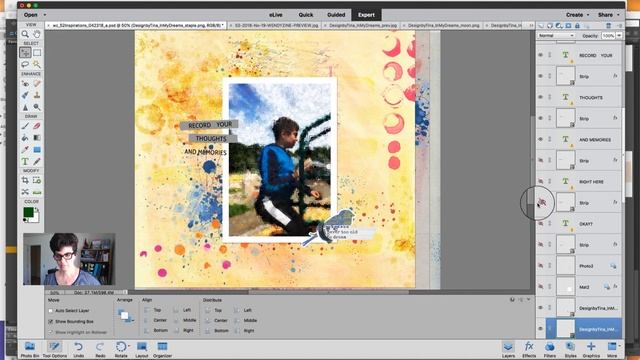
Task: Show the RIGHT HERE text layer
Action: click(540, 181)
